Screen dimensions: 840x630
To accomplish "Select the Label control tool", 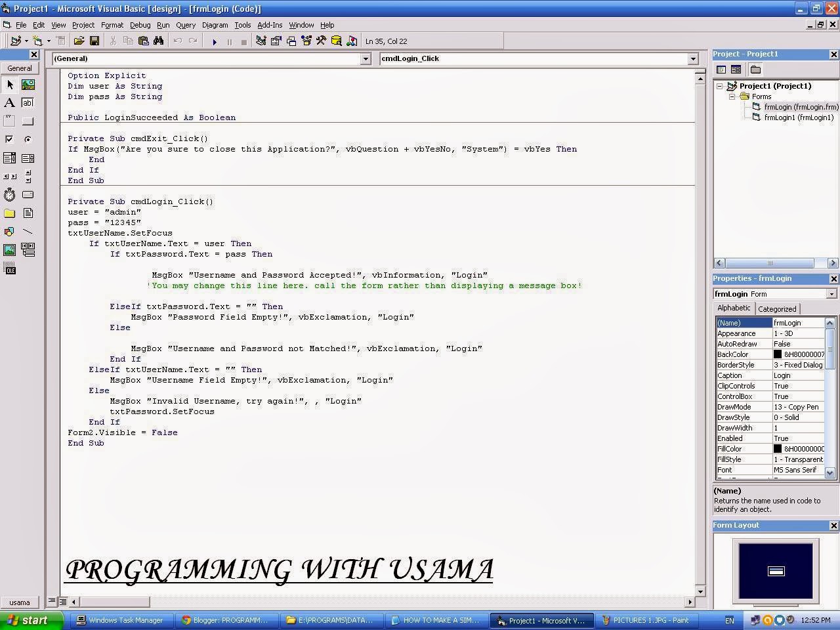I will pos(9,103).
